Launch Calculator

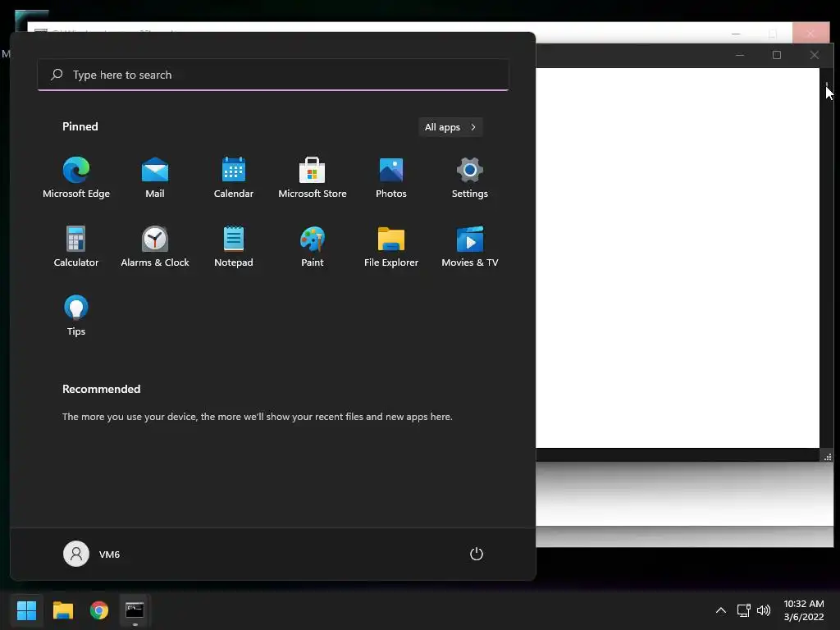coord(76,246)
